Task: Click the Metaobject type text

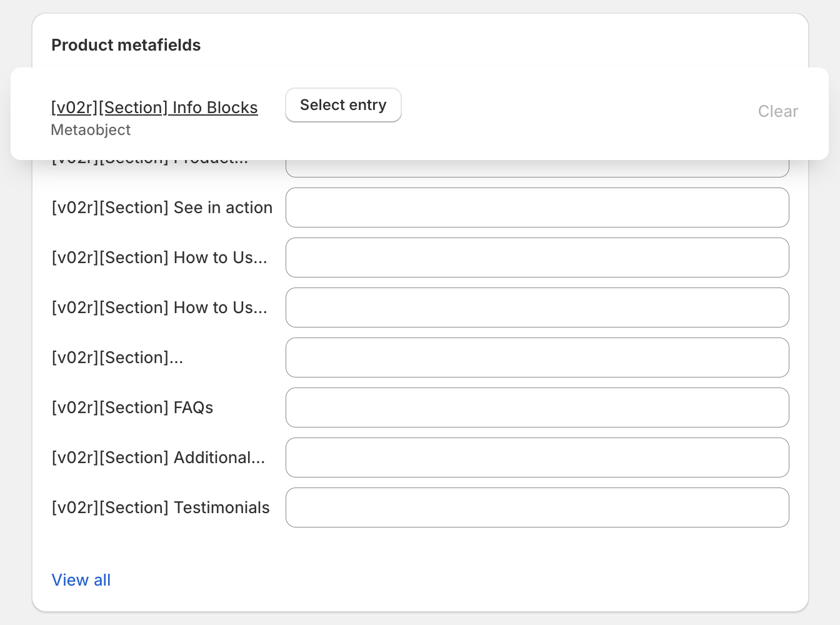Action: [x=91, y=130]
